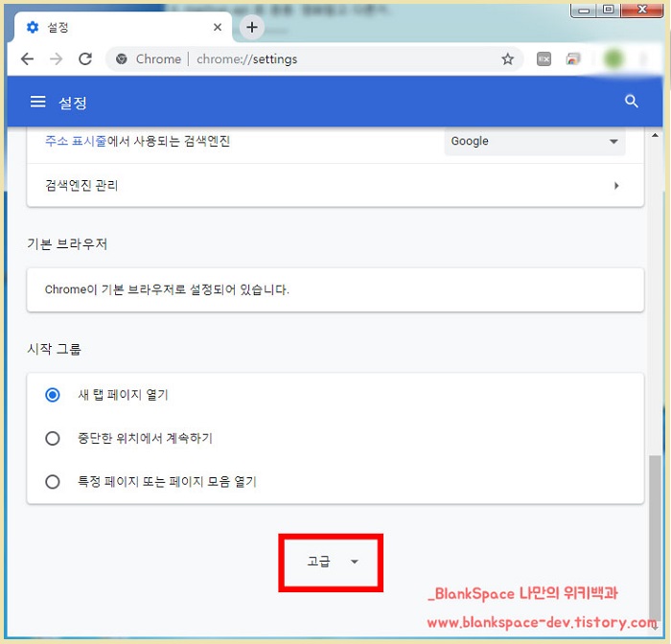Open a new tab with plus button
This screenshot has width=671, height=644.
[x=251, y=28]
